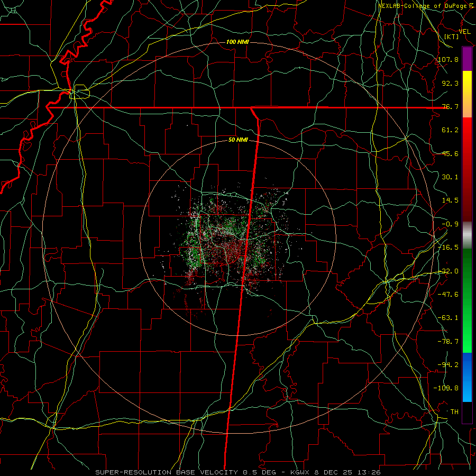Pick the gray near-zero segment of scale

pyautogui.click(x=467, y=235)
